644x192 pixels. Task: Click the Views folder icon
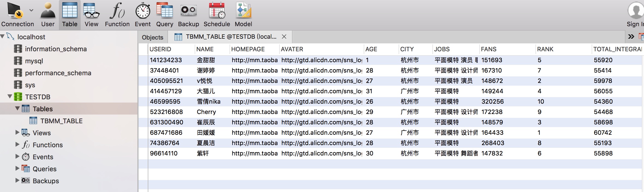[26, 133]
